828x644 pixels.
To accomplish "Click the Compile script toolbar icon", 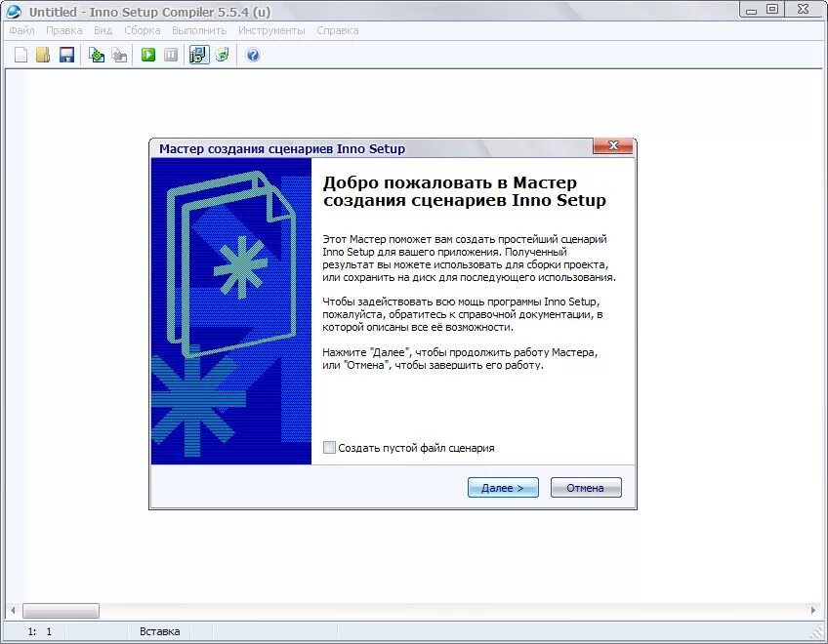I will (96, 55).
